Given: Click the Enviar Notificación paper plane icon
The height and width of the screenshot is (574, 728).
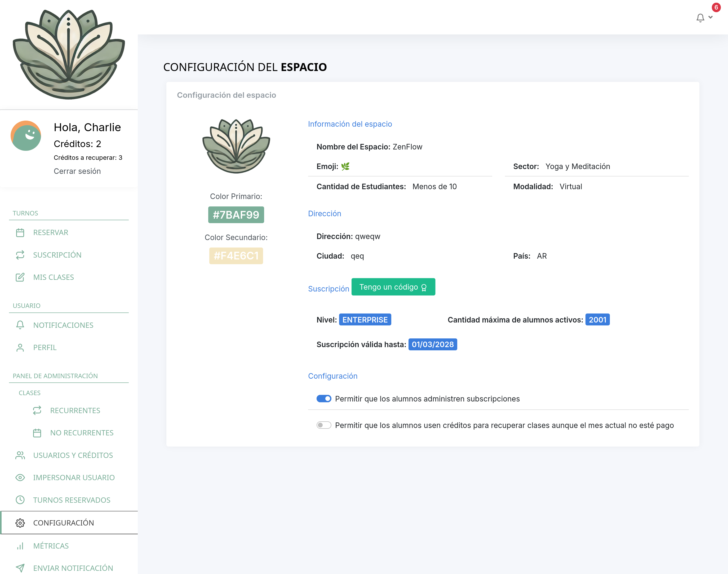Looking at the screenshot, I should pyautogui.click(x=20, y=568).
